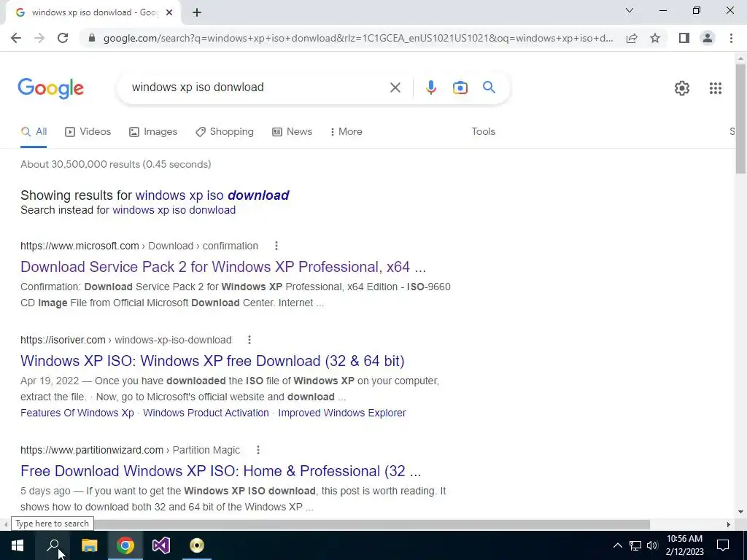Open Chrome three-dot menu

(x=731, y=38)
